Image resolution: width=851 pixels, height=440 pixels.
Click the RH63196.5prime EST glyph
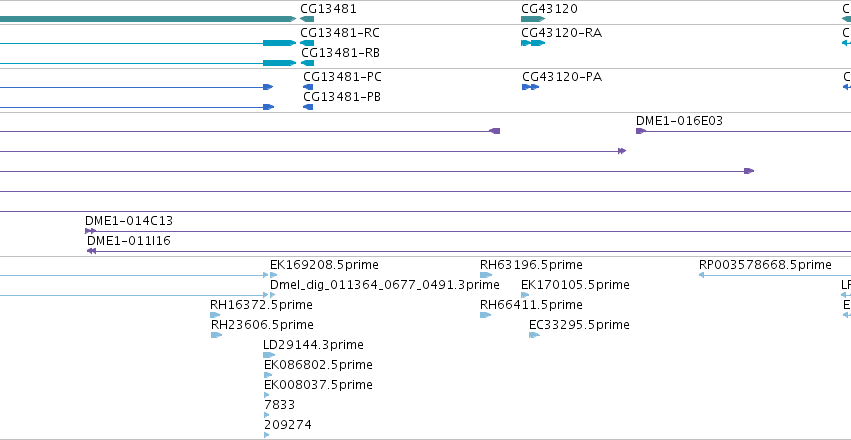pos(486,275)
